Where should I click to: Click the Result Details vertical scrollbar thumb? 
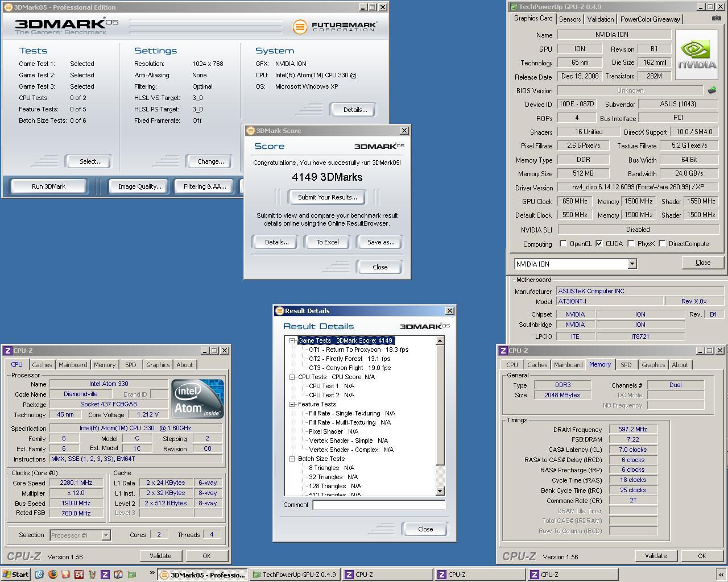pyautogui.click(x=440, y=405)
